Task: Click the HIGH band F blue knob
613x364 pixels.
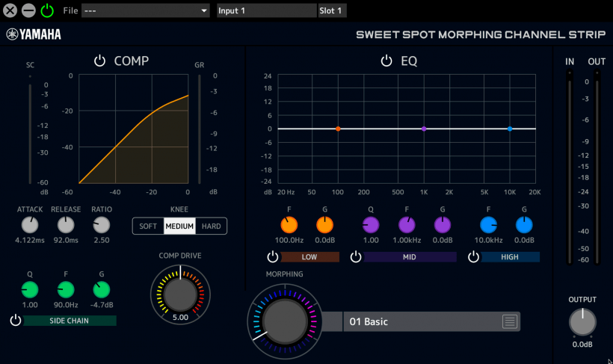Action: (488, 225)
